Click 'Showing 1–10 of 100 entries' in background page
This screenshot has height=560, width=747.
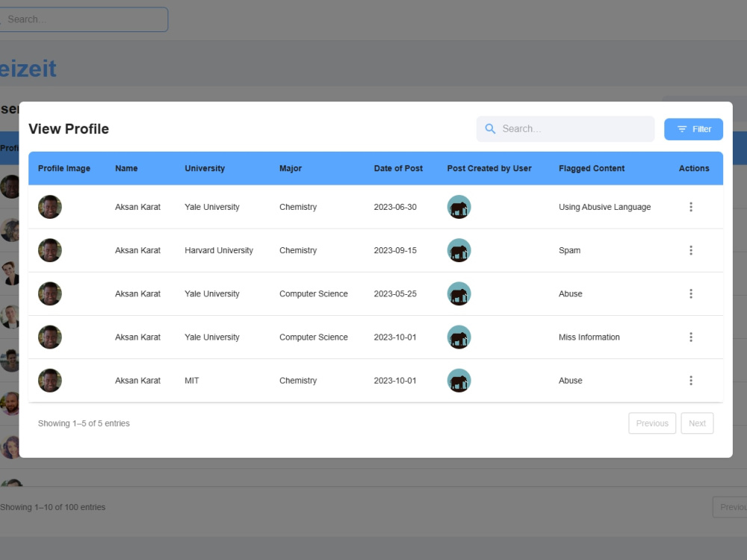[53, 507]
